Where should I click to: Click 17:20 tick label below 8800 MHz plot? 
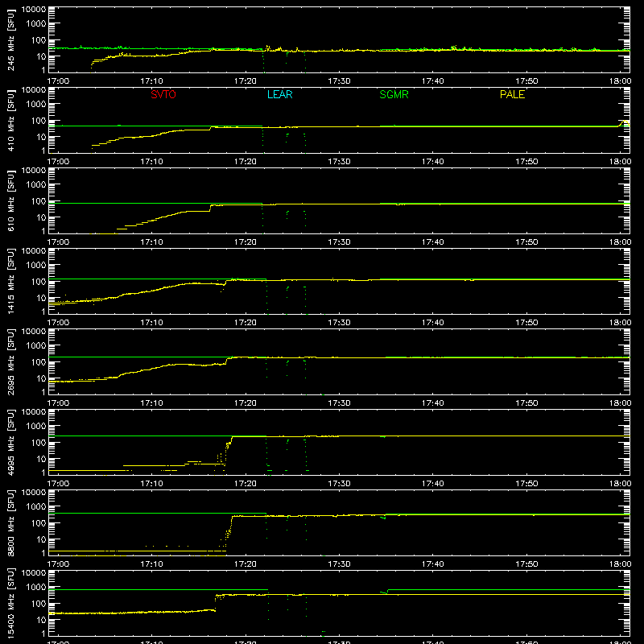(x=246, y=564)
